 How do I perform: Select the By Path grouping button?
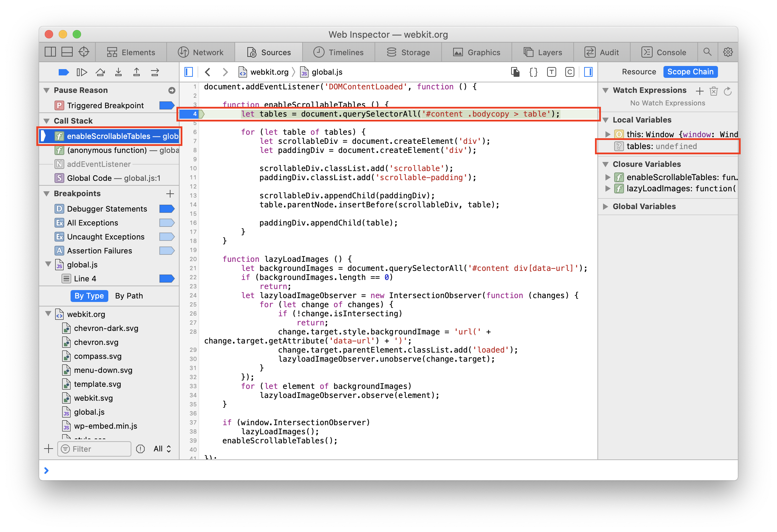pos(129,296)
